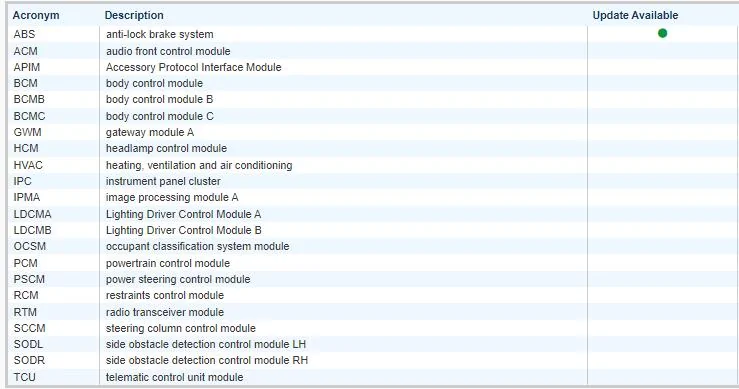Click the Update Available column header
The image size is (739, 389).
tap(635, 15)
